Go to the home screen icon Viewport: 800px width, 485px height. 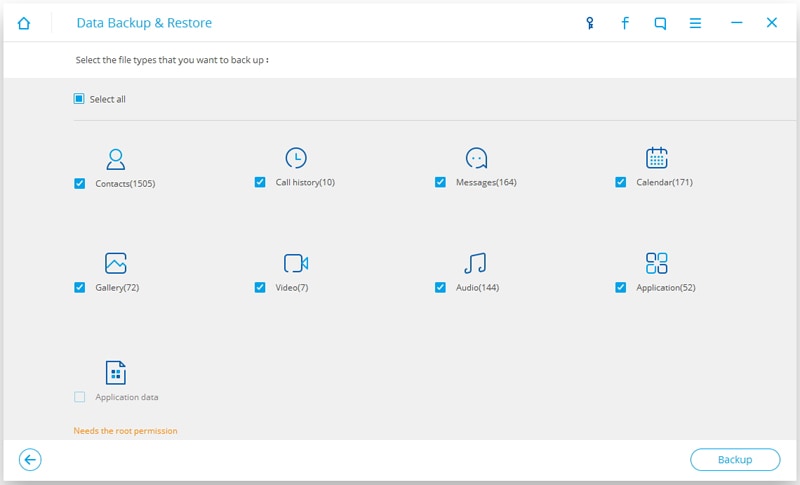(23, 23)
